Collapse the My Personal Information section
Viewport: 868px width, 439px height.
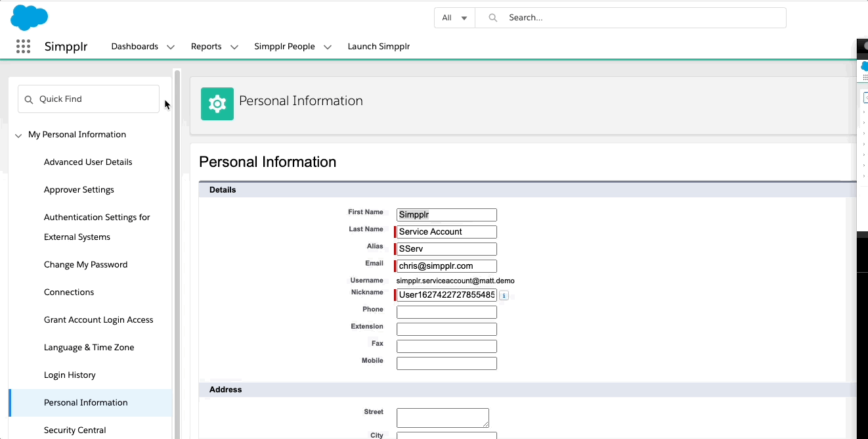click(x=18, y=135)
